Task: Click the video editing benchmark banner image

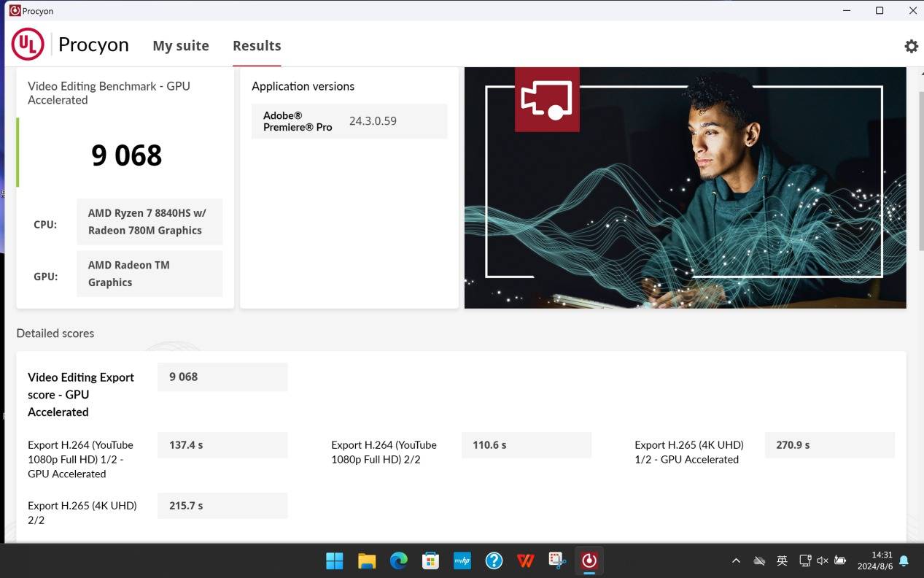Action: click(x=685, y=188)
